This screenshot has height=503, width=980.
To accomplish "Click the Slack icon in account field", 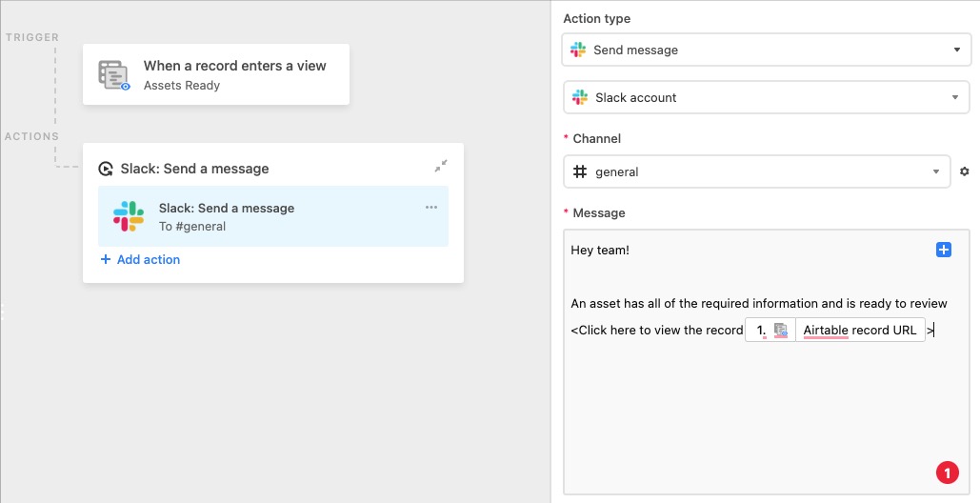I will click(580, 97).
